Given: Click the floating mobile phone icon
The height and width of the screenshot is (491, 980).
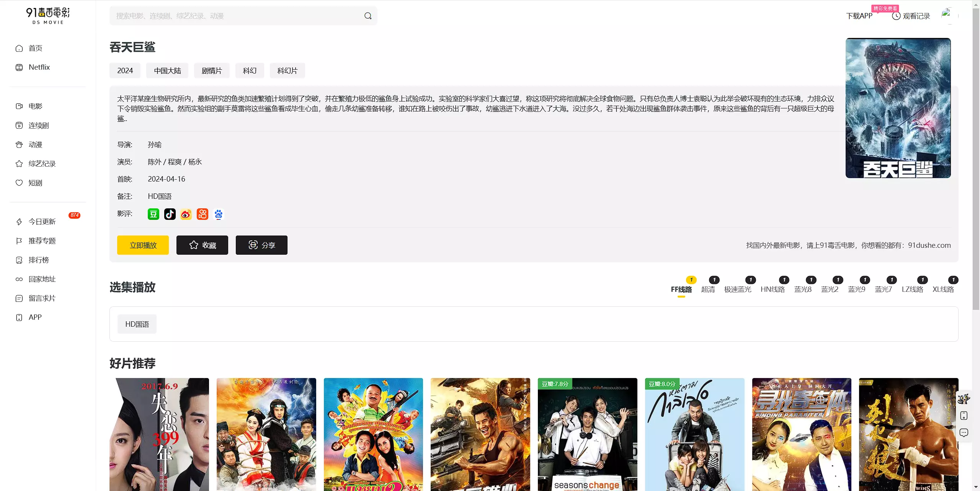Looking at the screenshot, I should (964, 416).
